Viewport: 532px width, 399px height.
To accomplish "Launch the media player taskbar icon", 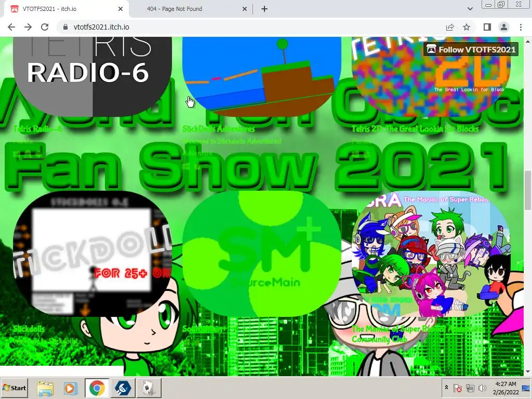I will (71, 388).
